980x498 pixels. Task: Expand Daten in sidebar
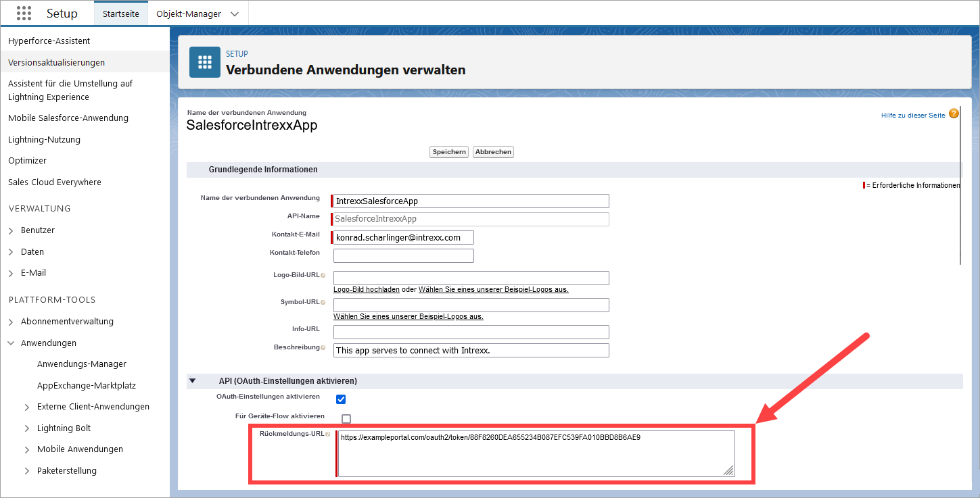11,252
